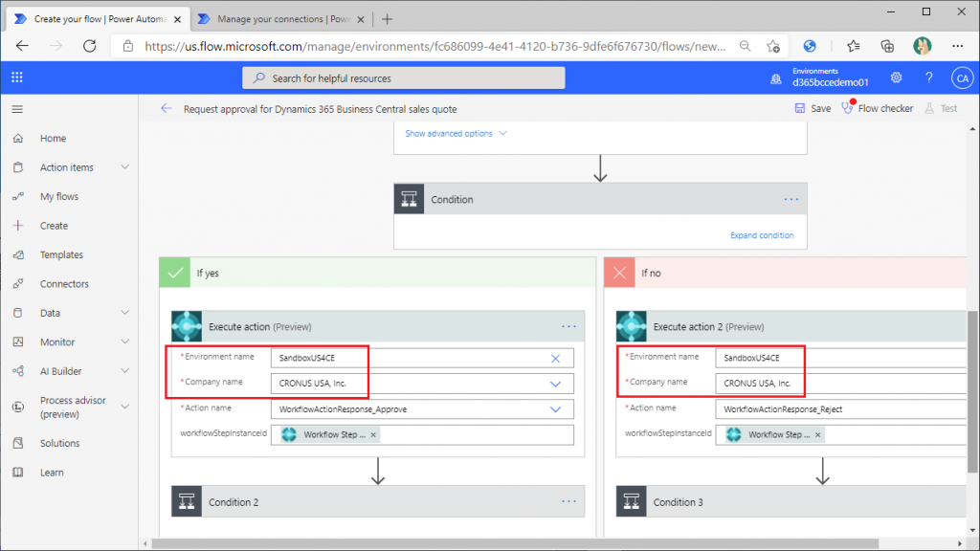Image resolution: width=980 pixels, height=551 pixels.
Task: Click the Condition 3 step icon
Action: [x=632, y=501]
